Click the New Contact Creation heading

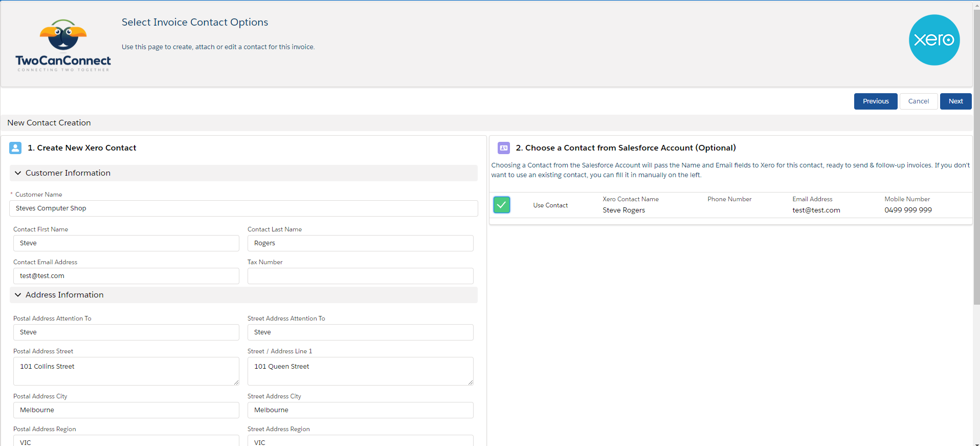coord(49,123)
